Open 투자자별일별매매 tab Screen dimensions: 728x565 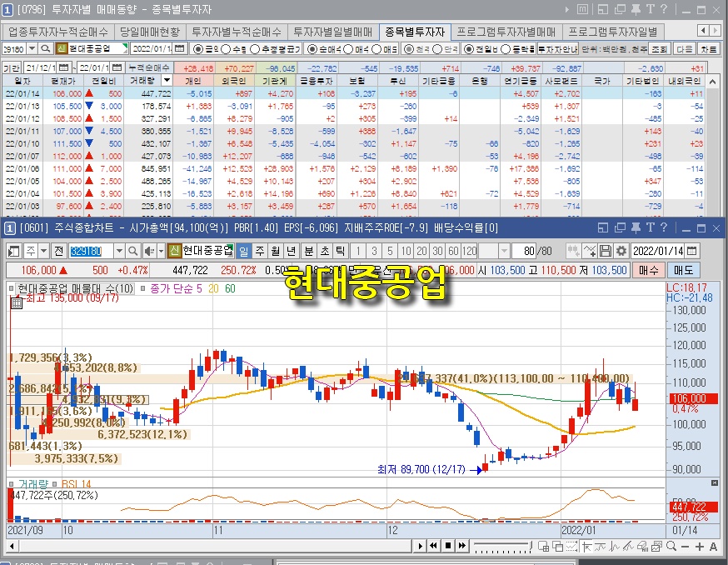pyautogui.click(x=333, y=32)
